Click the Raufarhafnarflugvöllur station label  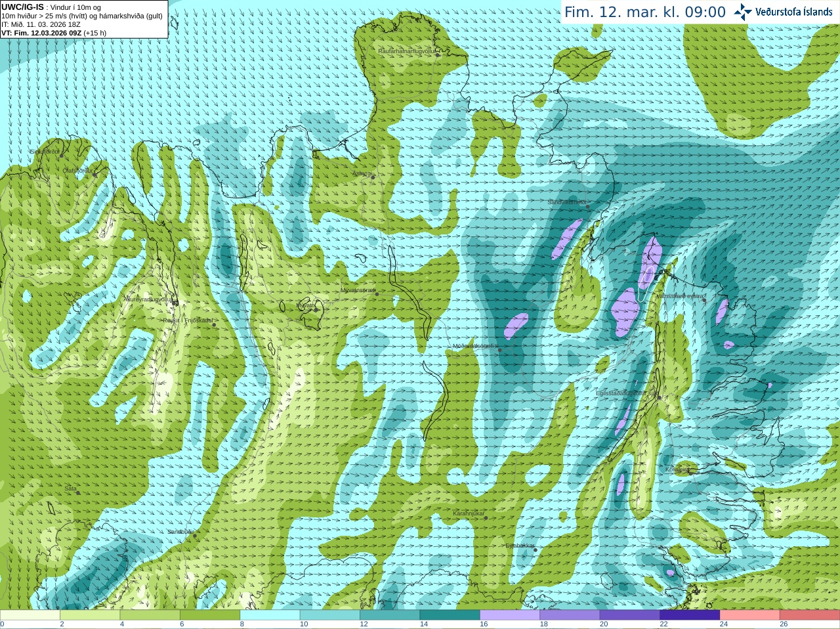point(407,51)
